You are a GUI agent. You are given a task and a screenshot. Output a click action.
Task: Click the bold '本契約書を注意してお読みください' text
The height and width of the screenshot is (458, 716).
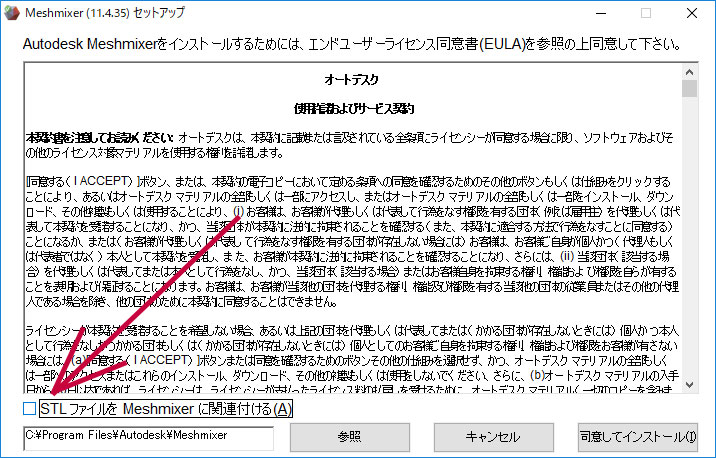(98, 135)
